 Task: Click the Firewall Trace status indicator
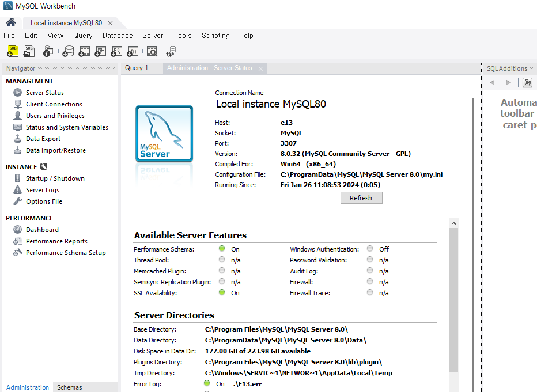coord(370,292)
